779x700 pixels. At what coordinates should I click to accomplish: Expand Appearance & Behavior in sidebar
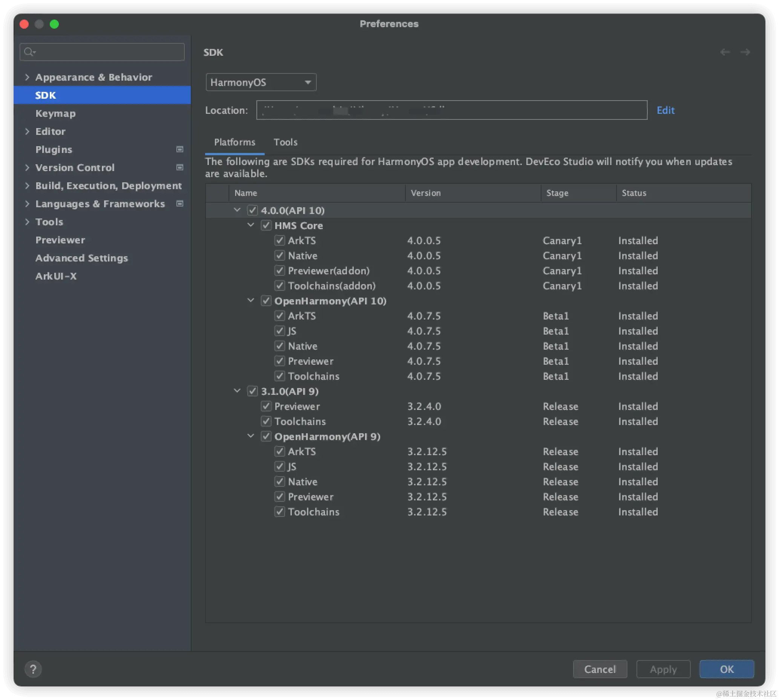coord(27,77)
